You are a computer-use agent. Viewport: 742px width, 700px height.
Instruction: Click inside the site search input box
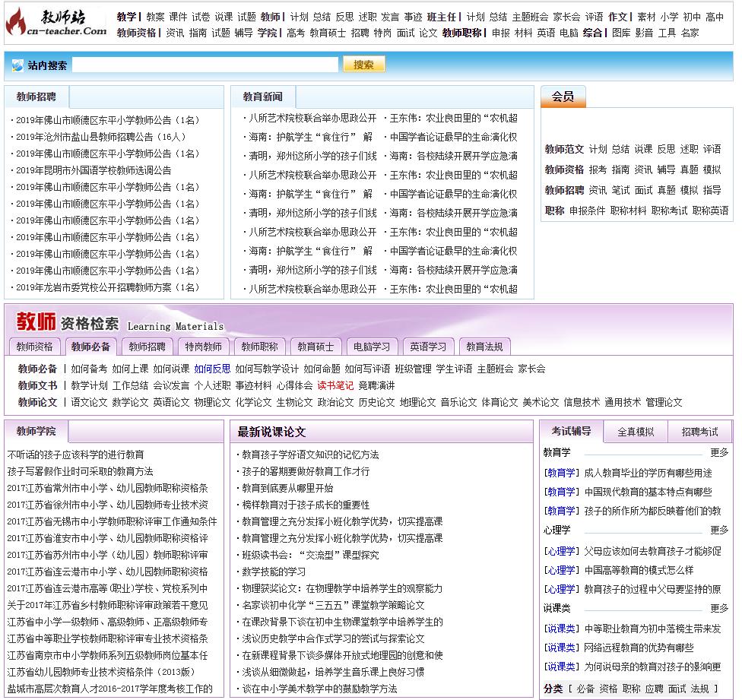click(x=205, y=64)
